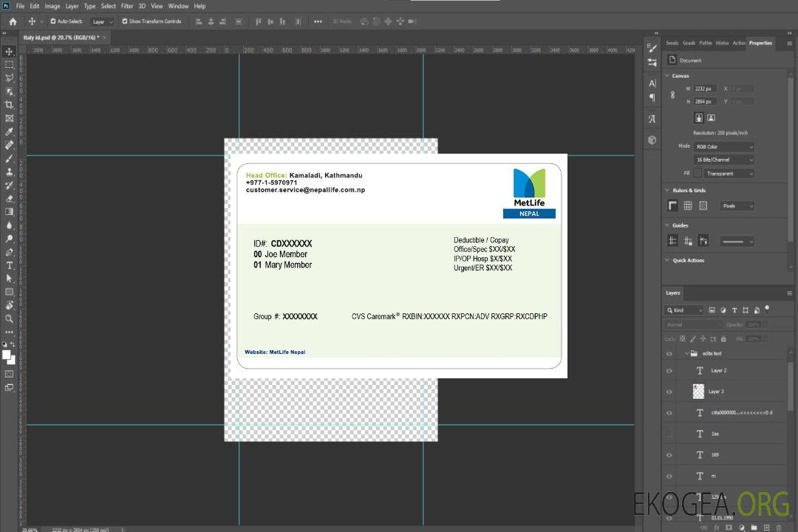Viewport: 798px width, 532px height.
Task: Collapse the edite text layer group
Action: click(x=686, y=354)
